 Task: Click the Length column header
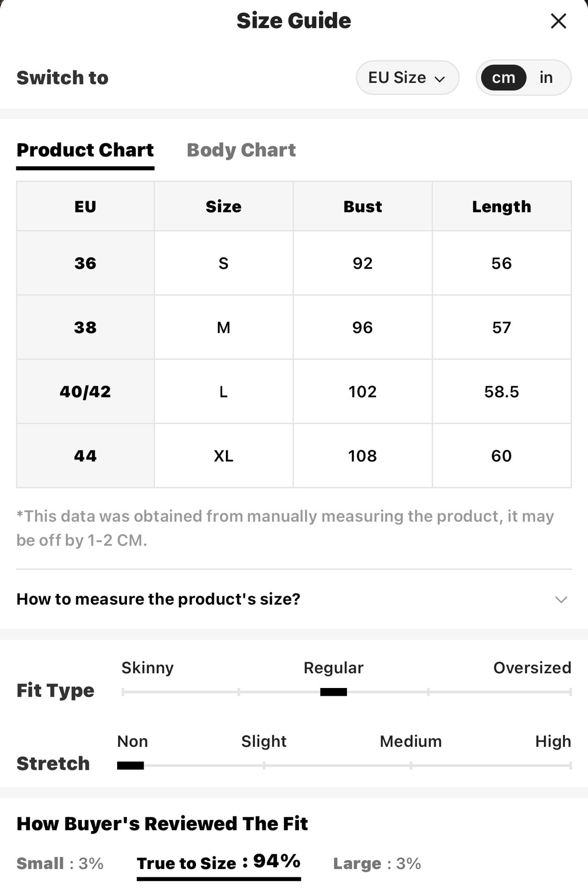(501, 206)
